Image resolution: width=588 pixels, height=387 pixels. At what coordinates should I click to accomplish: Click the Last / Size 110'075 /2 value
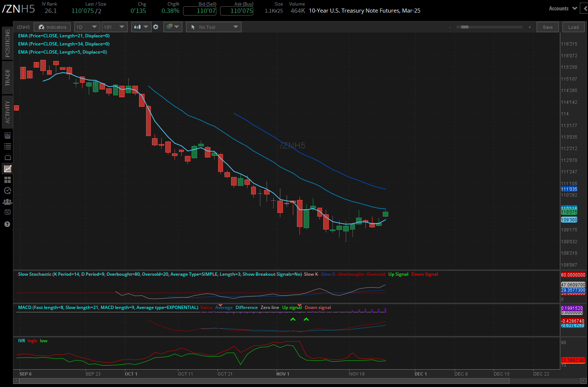point(87,11)
